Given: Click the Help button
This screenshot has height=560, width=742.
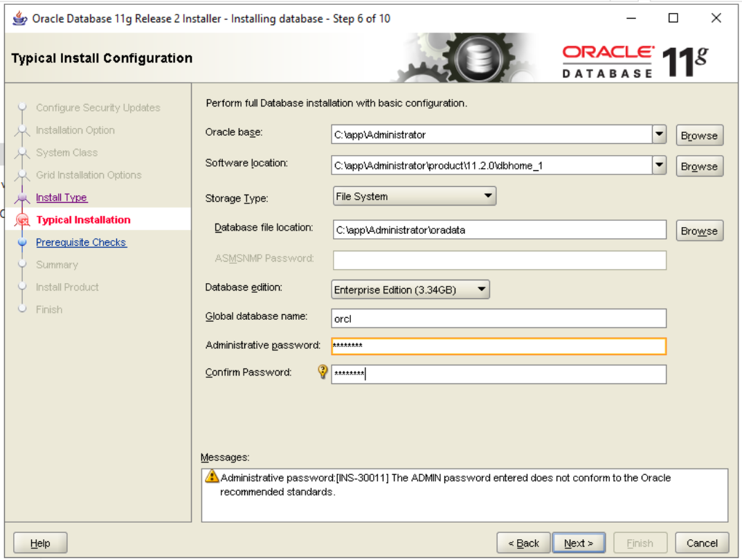Looking at the screenshot, I should tap(40, 543).
